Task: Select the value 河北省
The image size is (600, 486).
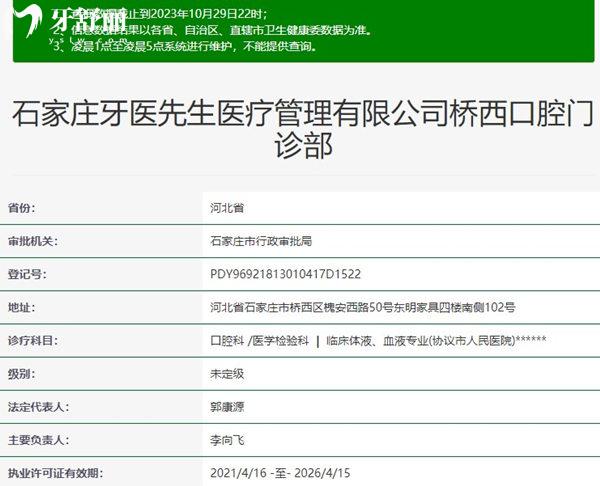Action: pos(227,208)
